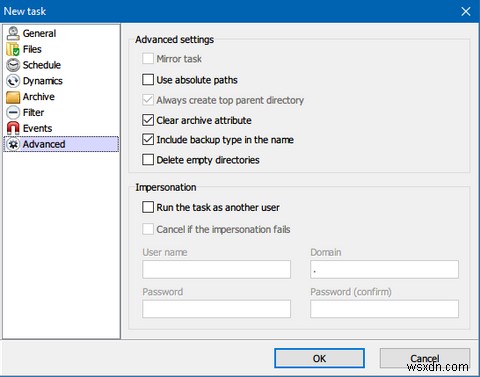The height and width of the screenshot is (377, 480).
Task: Uncheck Include backup type in the name
Action: pyautogui.click(x=148, y=140)
